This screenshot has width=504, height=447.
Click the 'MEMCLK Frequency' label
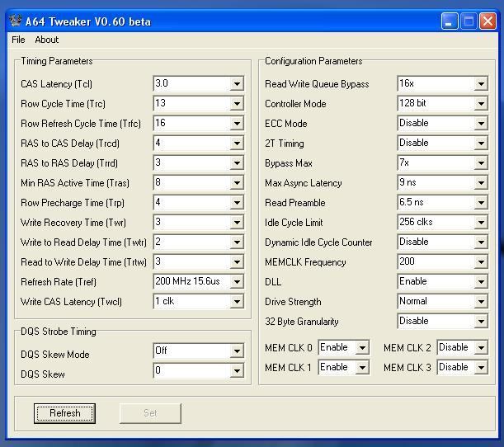[x=305, y=262]
